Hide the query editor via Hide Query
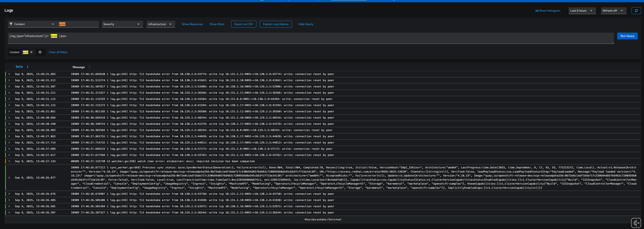The height and width of the screenshot is (229, 644). (x=306, y=24)
